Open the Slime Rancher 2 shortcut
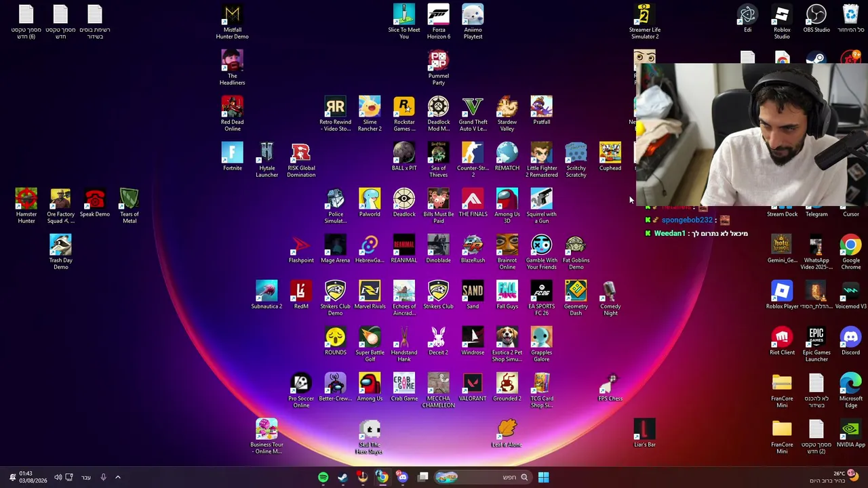 [370, 114]
